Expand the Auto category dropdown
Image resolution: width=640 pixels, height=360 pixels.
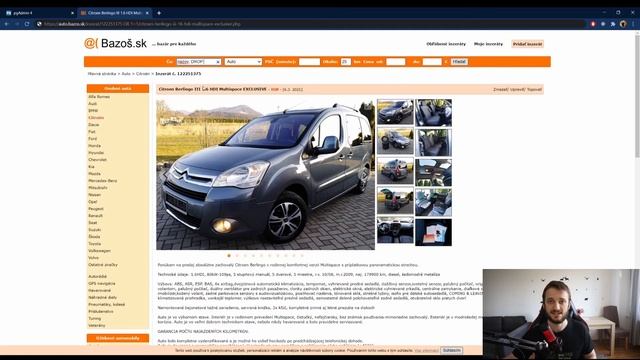pos(243,62)
